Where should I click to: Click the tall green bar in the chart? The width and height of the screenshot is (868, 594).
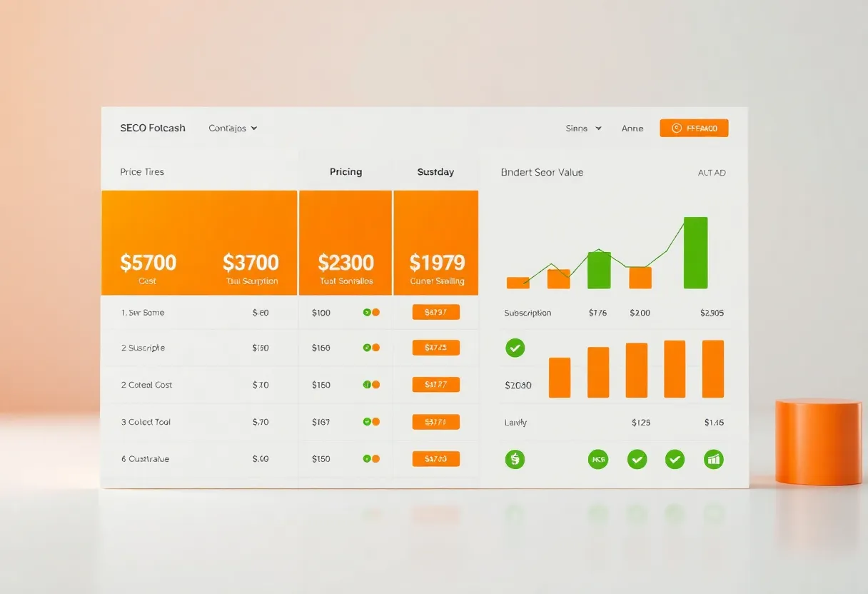[696, 253]
